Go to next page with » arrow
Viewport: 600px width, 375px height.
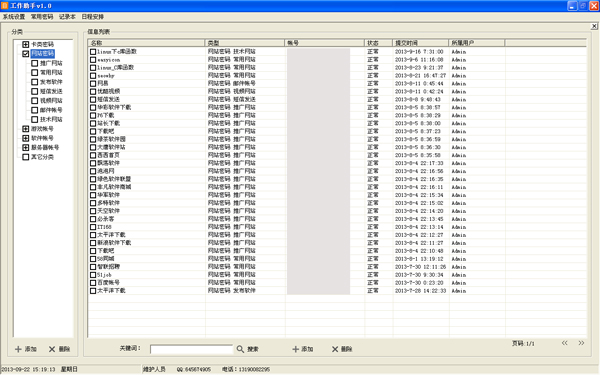[581, 343]
